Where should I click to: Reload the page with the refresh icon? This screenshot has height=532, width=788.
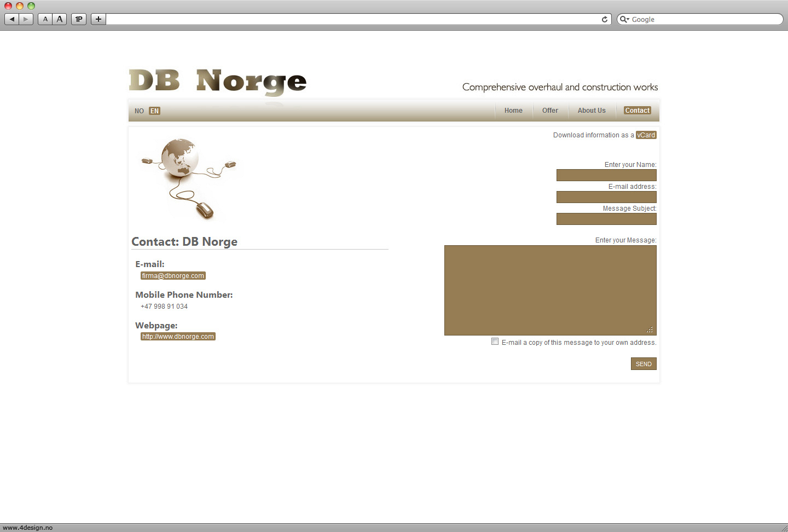tap(605, 19)
